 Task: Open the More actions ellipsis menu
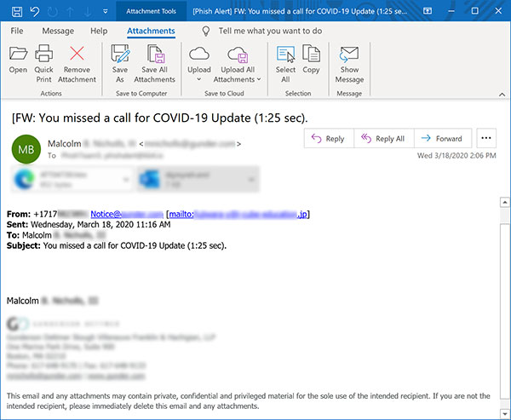click(486, 138)
